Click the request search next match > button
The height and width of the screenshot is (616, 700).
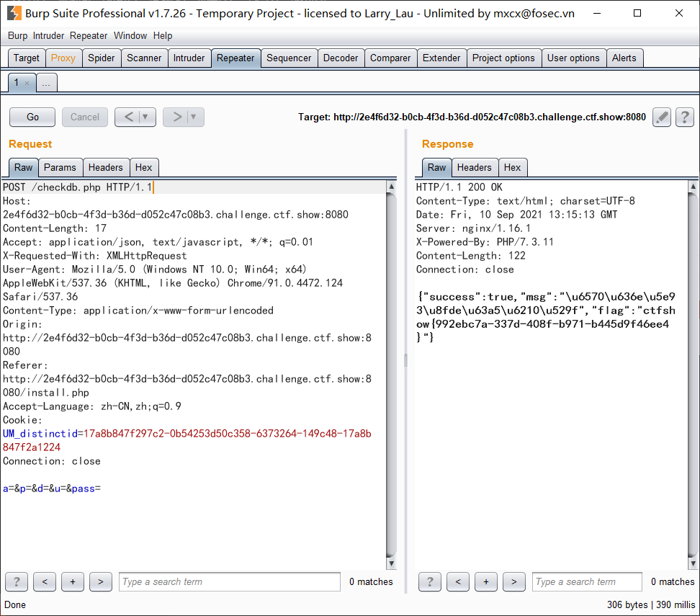pos(101,581)
